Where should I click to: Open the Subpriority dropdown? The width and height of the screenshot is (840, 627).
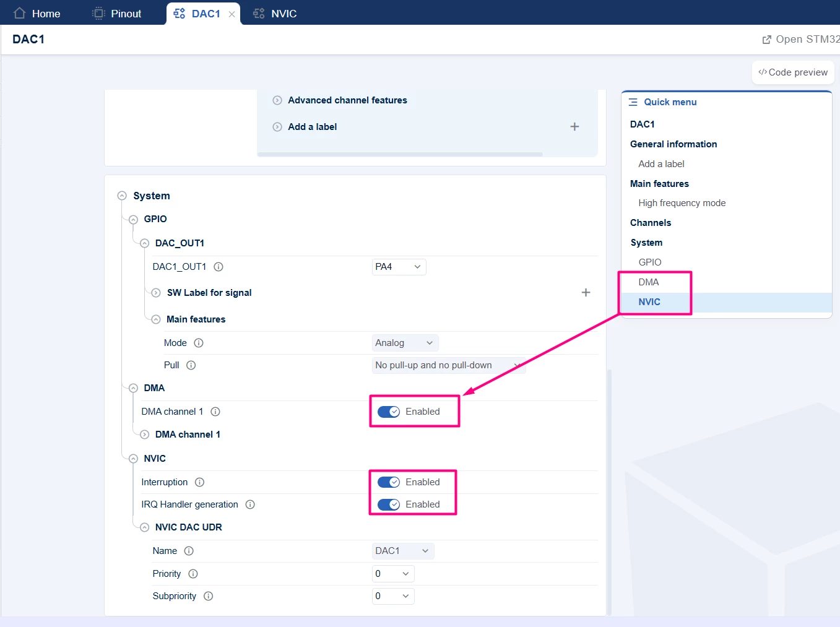pos(393,596)
